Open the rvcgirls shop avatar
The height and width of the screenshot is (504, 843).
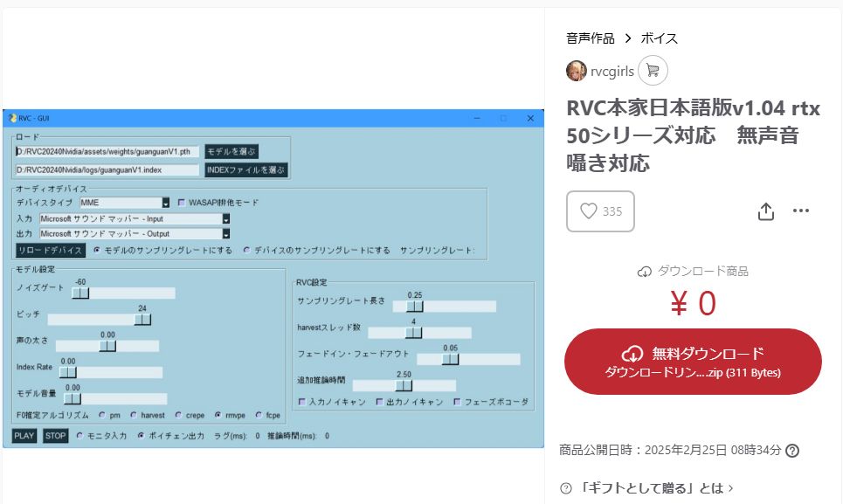(x=577, y=71)
